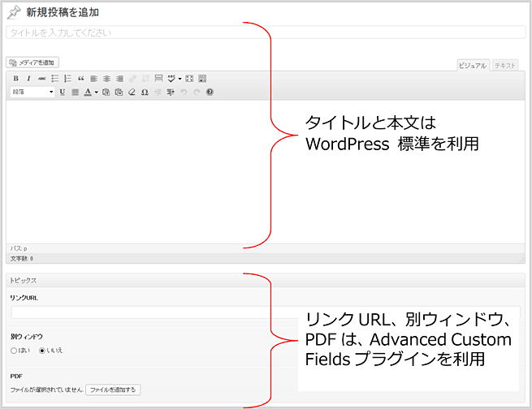This screenshot has width=532, height=409.
Task: Open the 段落 paragraph format dropdown
Action: click(32, 93)
